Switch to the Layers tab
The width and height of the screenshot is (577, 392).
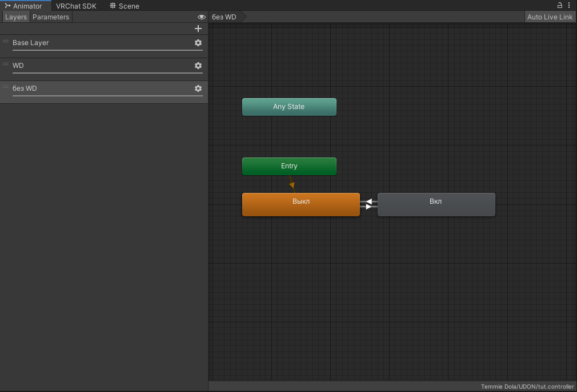tap(16, 17)
